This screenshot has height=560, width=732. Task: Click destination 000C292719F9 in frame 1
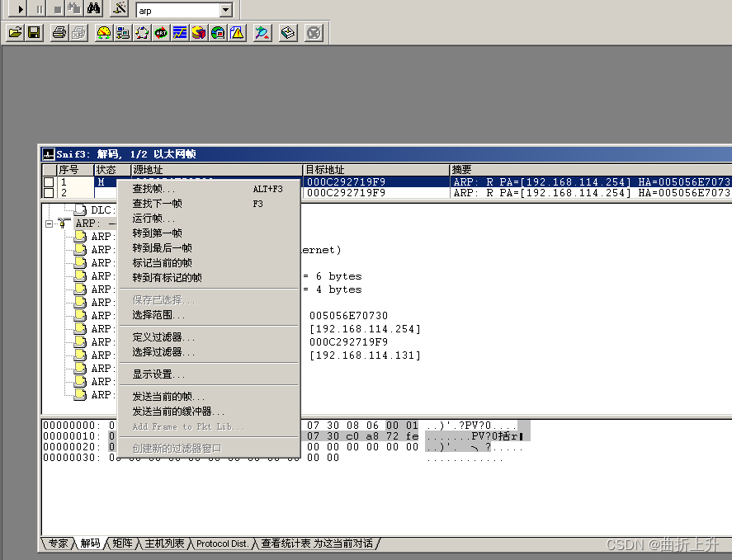point(347,182)
